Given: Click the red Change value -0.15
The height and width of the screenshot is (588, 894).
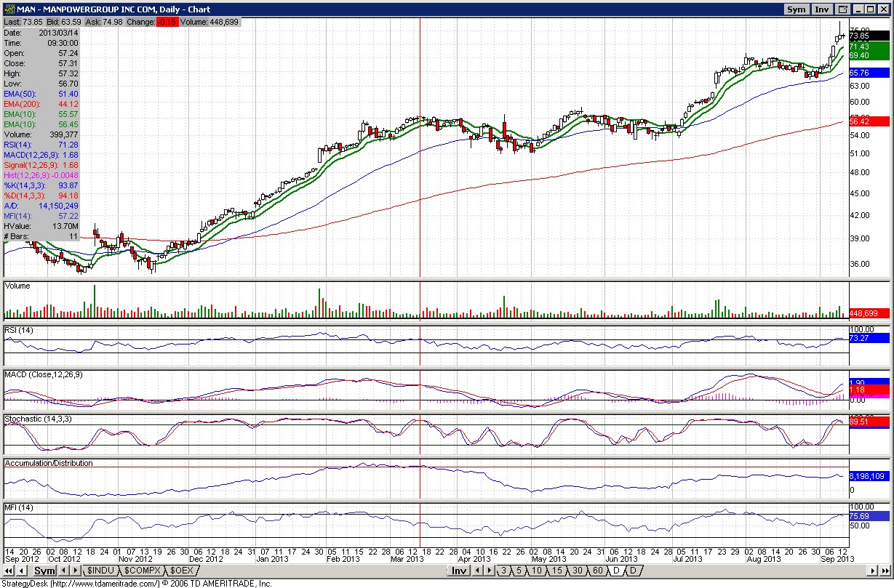Looking at the screenshot, I should [167, 22].
